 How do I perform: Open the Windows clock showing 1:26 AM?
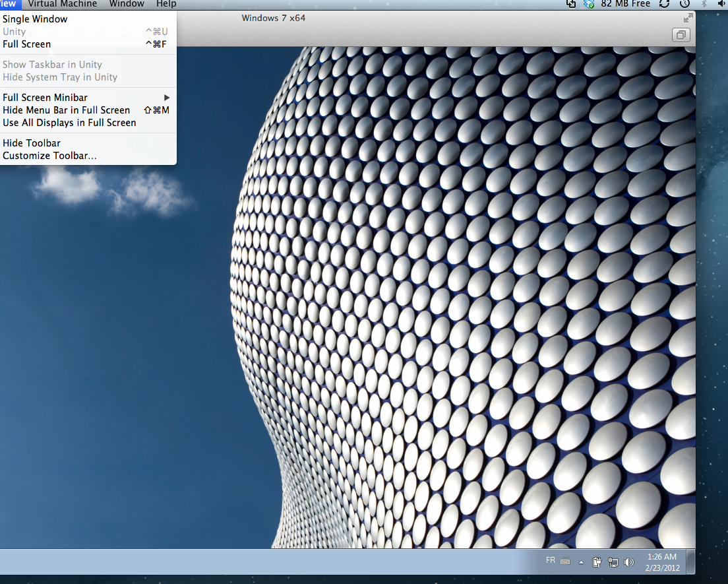pyautogui.click(x=662, y=562)
